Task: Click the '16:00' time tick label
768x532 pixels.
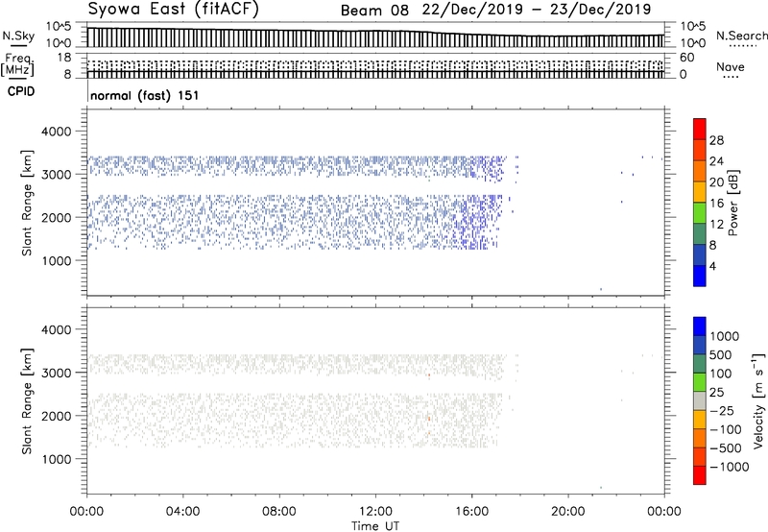Action: (471, 512)
